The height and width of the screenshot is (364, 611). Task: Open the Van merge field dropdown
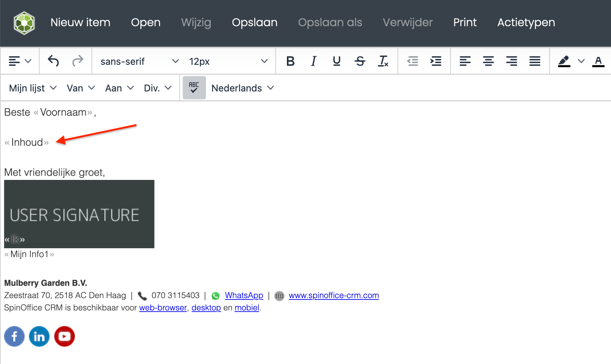[x=80, y=88]
